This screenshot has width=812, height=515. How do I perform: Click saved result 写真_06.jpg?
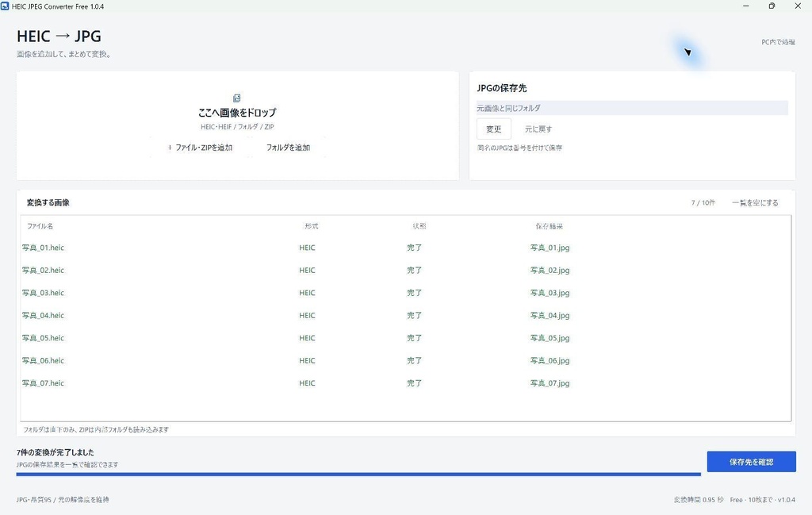point(550,360)
